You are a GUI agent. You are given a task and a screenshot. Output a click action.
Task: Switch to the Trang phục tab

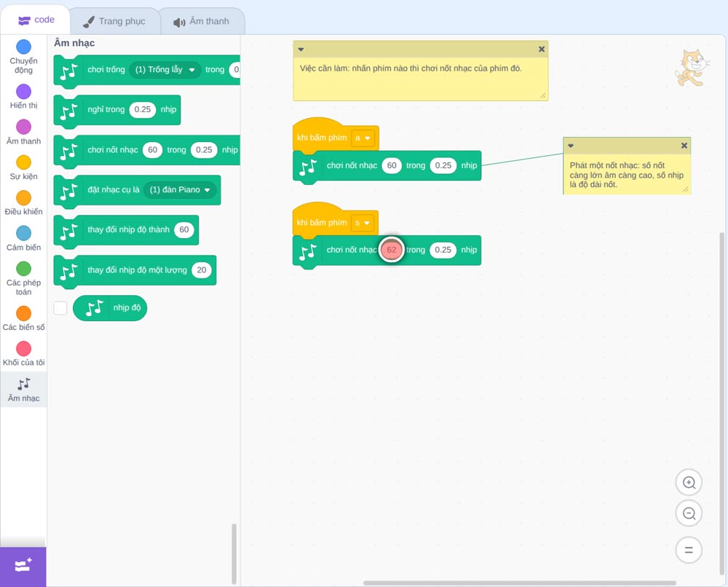(115, 21)
